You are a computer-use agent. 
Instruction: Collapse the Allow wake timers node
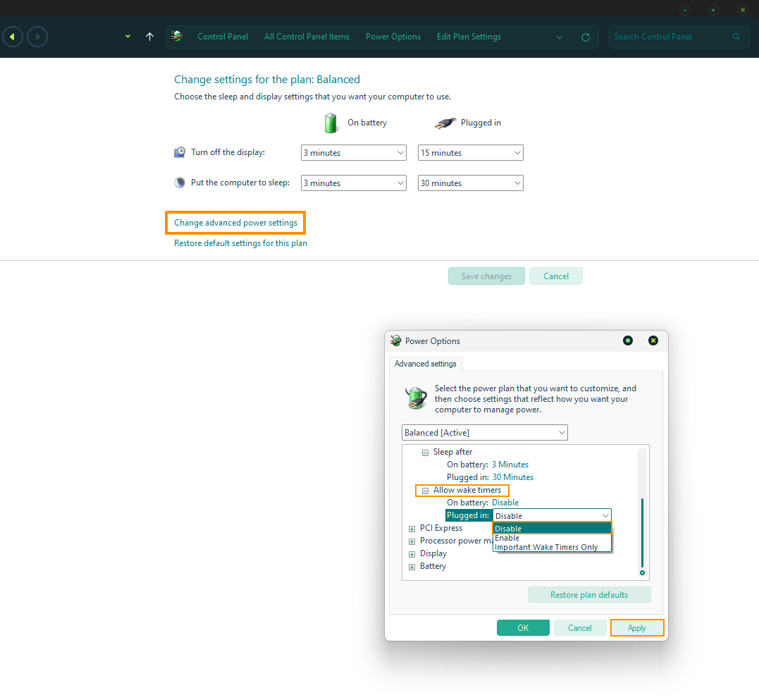[425, 491]
